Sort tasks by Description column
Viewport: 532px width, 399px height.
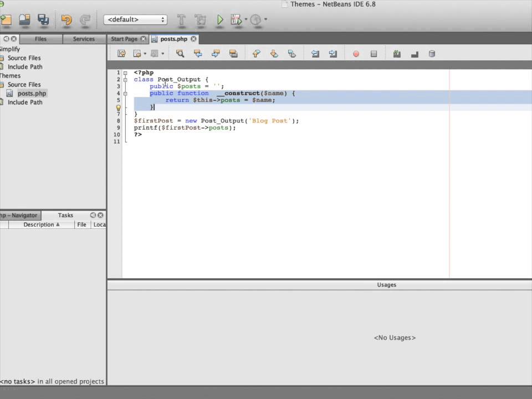[42, 224]
